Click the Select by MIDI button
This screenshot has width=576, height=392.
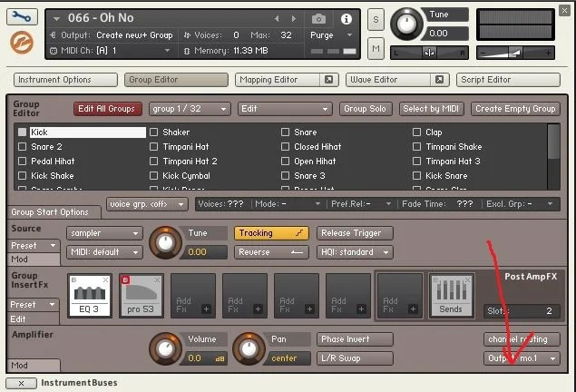(431, 109)
